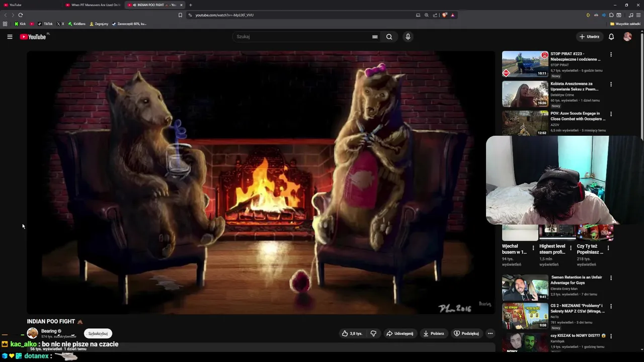Close the INDIAN POO FIGHT tab

tap(181, 5)
